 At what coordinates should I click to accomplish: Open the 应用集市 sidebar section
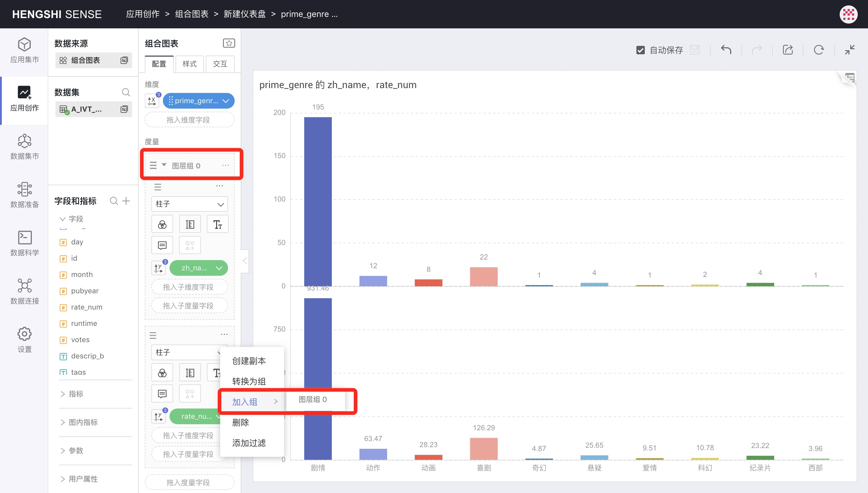pyautogui.click(x=24, y=50)
